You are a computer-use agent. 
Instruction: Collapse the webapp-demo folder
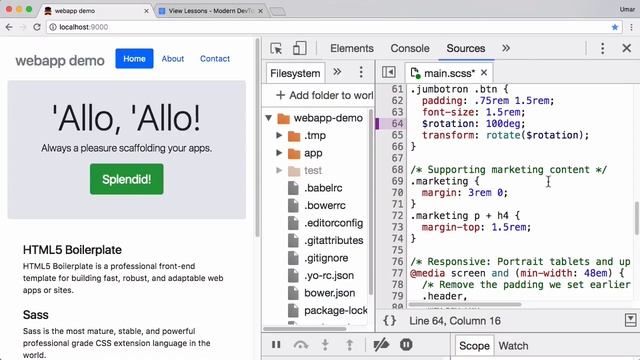pos(269,118)
